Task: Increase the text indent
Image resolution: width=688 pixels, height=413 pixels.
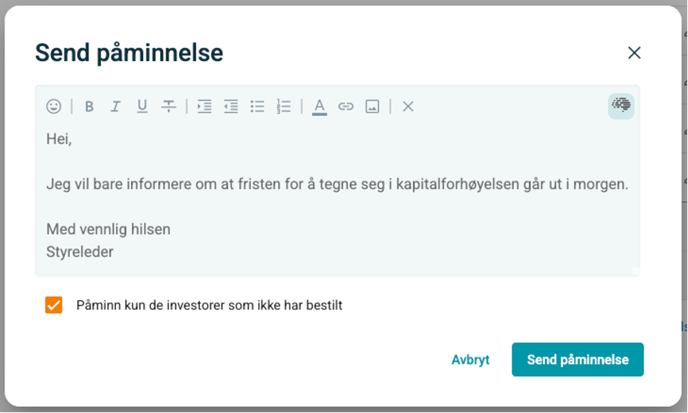Action: 205,106
